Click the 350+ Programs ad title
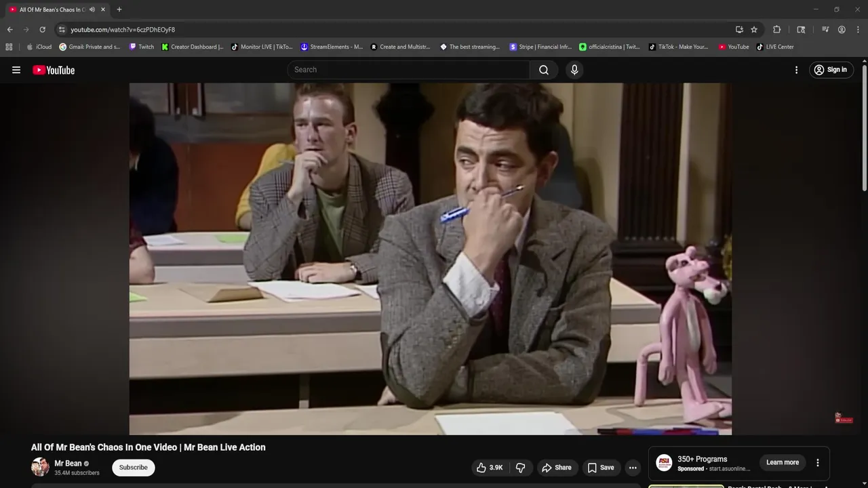The image size is (868, 488). [x=702, y=459]
